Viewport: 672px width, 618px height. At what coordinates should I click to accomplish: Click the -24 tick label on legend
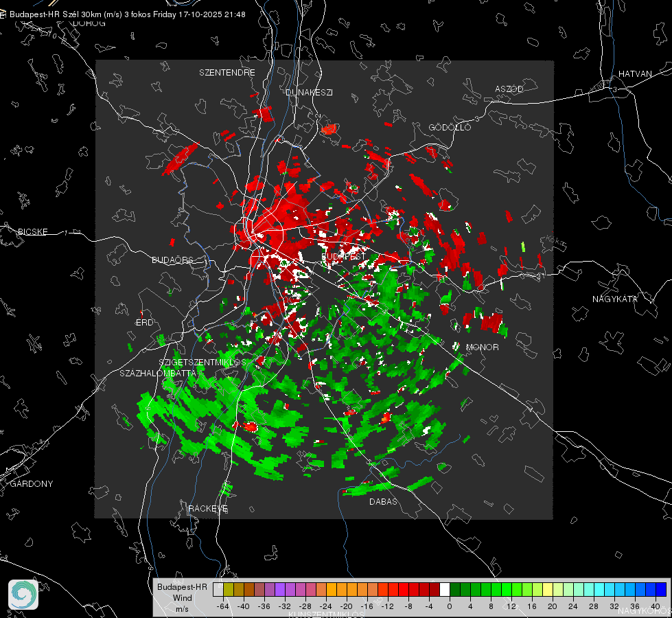coord(326,606)
